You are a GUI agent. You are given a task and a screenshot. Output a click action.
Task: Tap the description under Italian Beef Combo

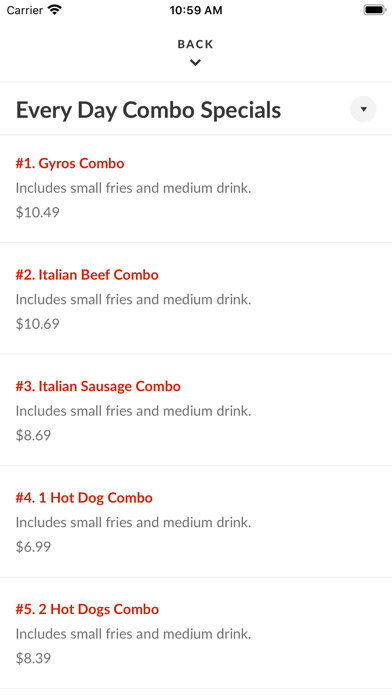point(134,300)
